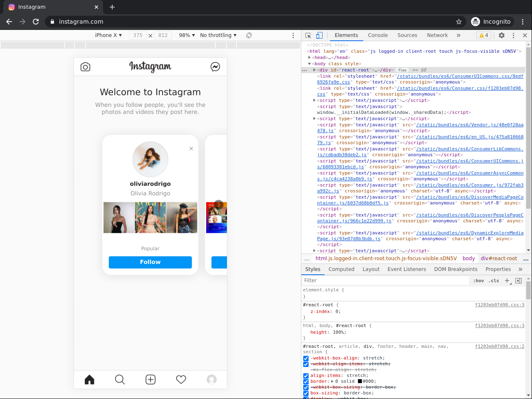This screenshot has height=399, width=532.
Task: Dismiss the oliviarodrigo suggestion card
Action: click(191, 148)
